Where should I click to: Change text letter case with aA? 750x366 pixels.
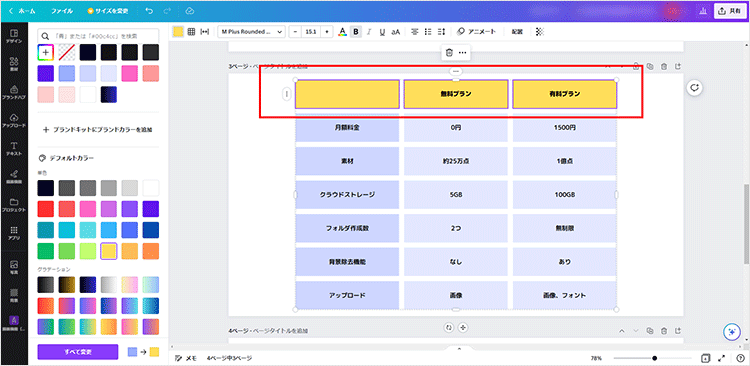(395, 32)
